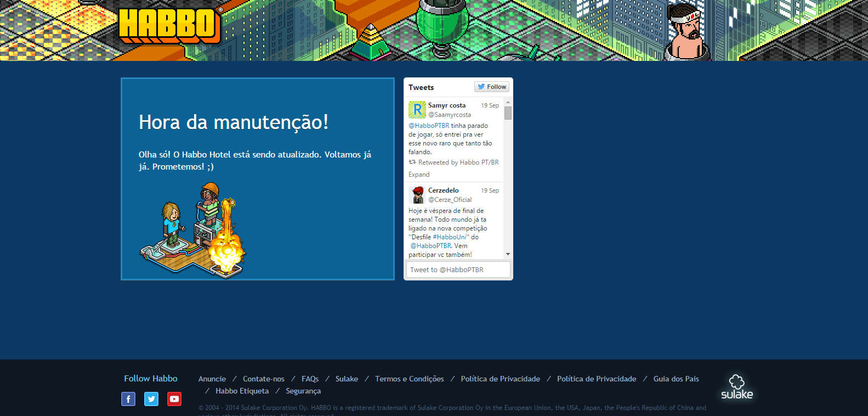Open the Anuncie footer link
The image size is (868, 416).
(212, 379)
